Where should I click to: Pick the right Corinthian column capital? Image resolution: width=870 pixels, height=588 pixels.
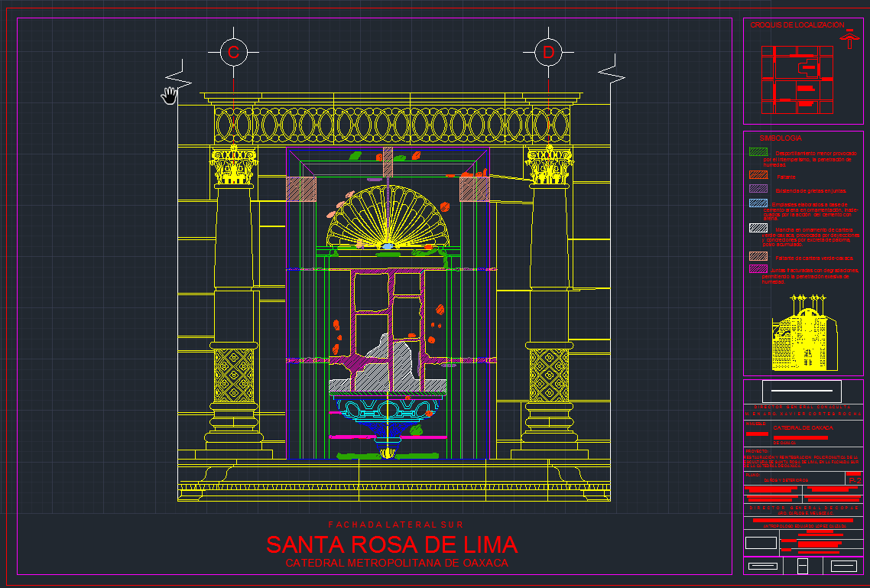click(x=549, y=166)
